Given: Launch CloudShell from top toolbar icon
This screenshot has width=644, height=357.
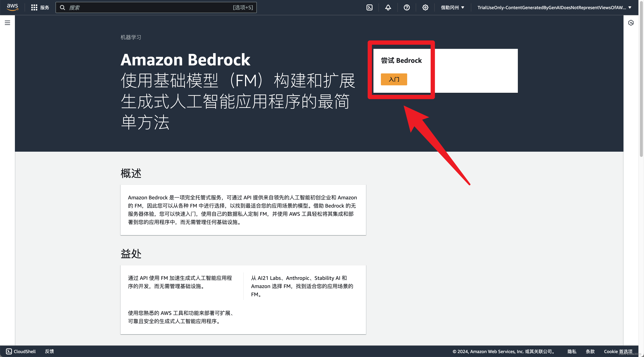Looking at the screenshot, I should point(369,7).
